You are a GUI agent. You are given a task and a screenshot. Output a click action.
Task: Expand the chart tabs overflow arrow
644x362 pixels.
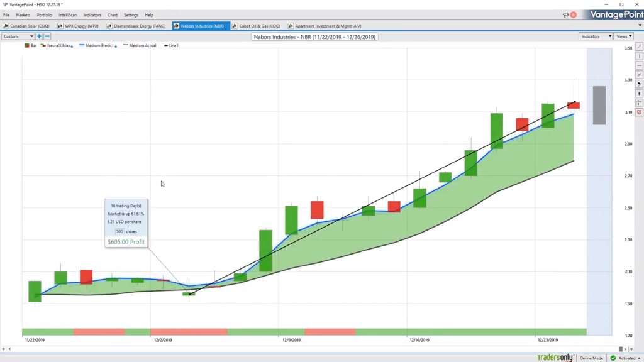[x=640, y=25]
